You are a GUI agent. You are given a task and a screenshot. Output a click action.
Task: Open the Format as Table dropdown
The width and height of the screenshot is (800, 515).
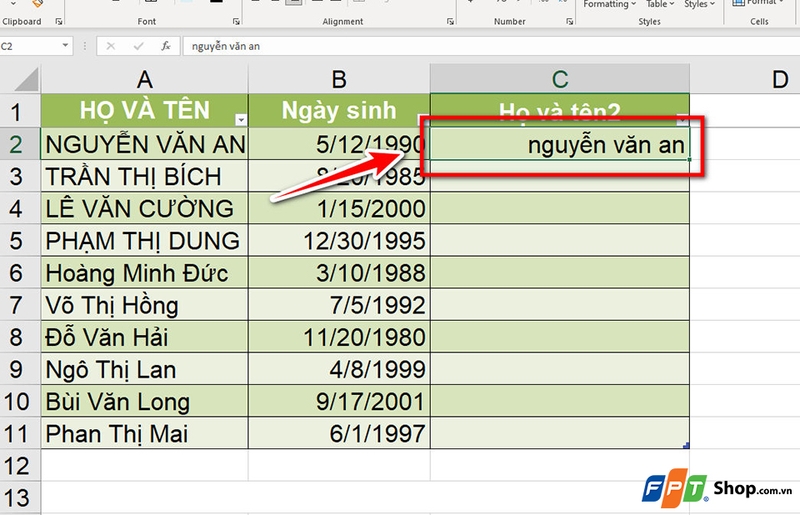pyautogui.click(x=660, y=4)
